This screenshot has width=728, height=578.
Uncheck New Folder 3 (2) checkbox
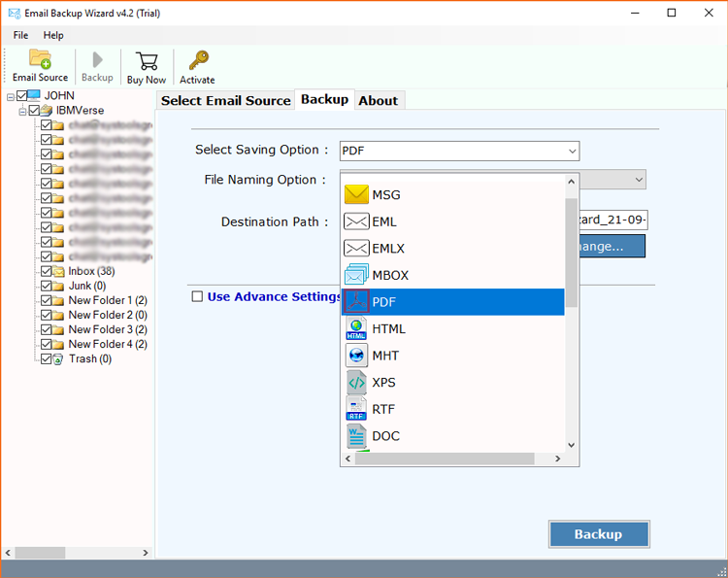(x=46, y=330)
